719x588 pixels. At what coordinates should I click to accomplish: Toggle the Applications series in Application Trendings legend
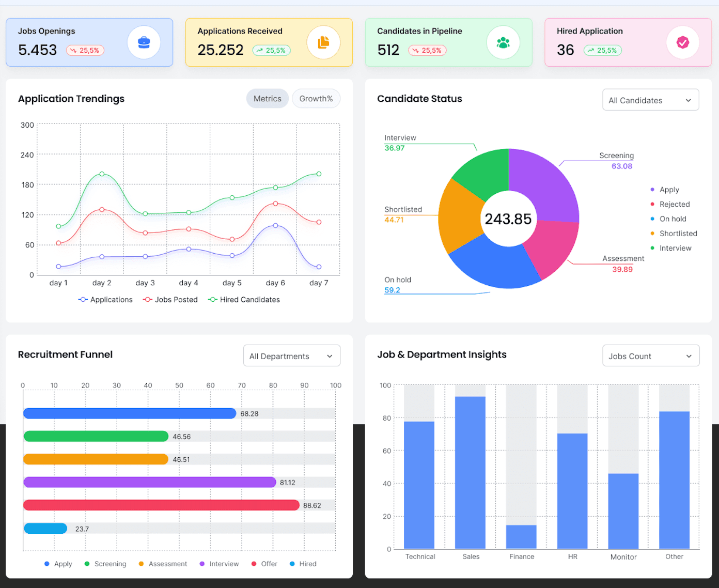105,300
